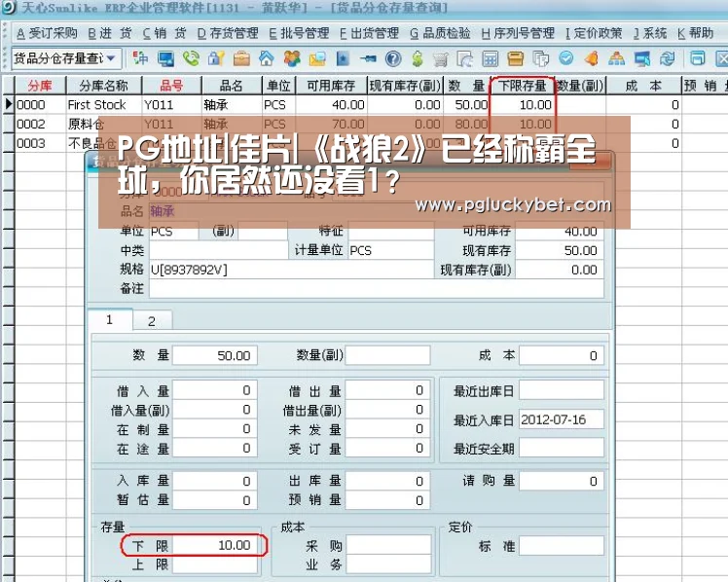Click the green refresh arrows toolbar icon

coord(668,58)
